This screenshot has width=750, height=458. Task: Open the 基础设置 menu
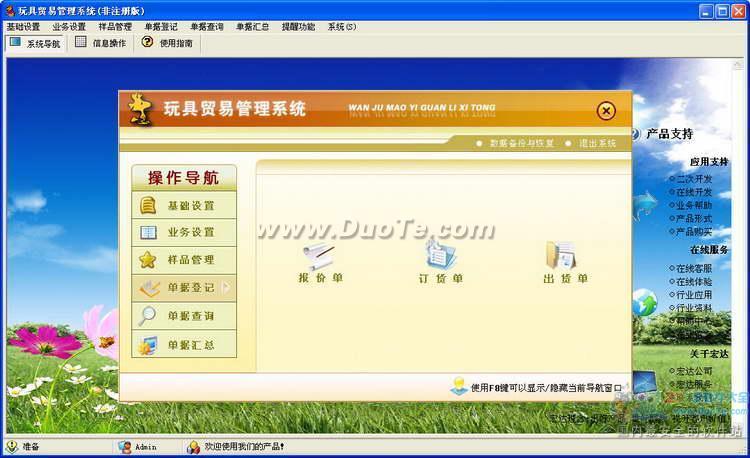[23, 27]
